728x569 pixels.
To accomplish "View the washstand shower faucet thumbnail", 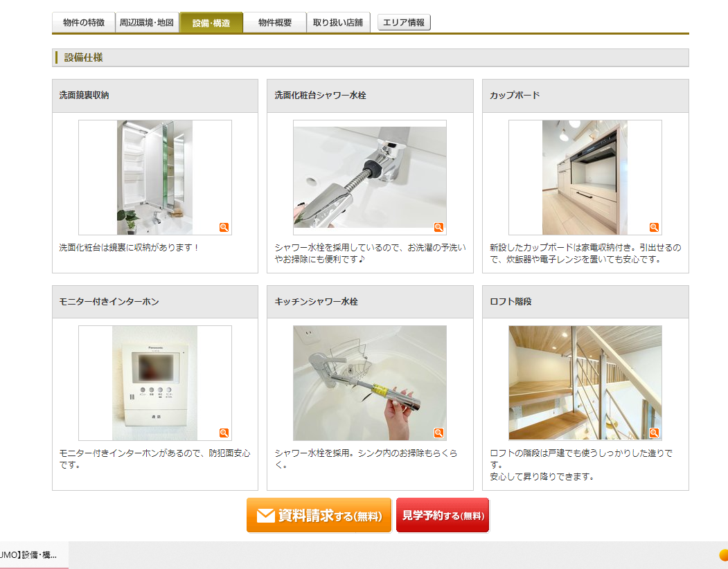I will tap(370, 177).
